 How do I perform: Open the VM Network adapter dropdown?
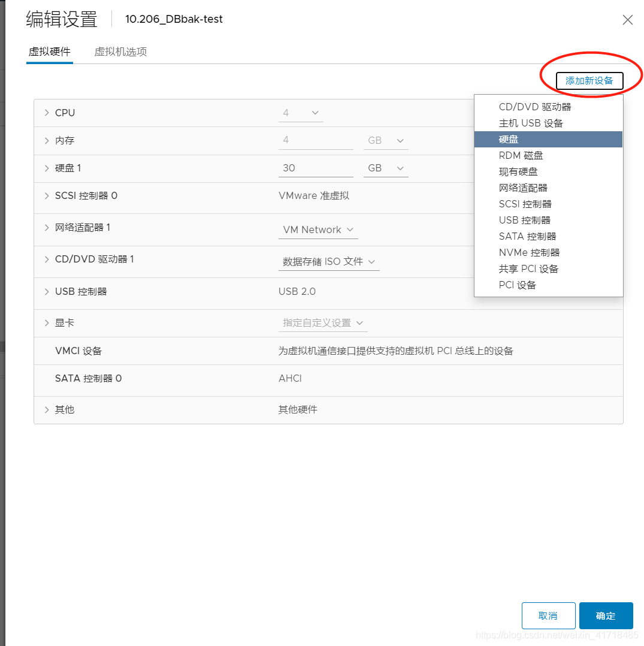pyautogui.click(x=318, y=230)
